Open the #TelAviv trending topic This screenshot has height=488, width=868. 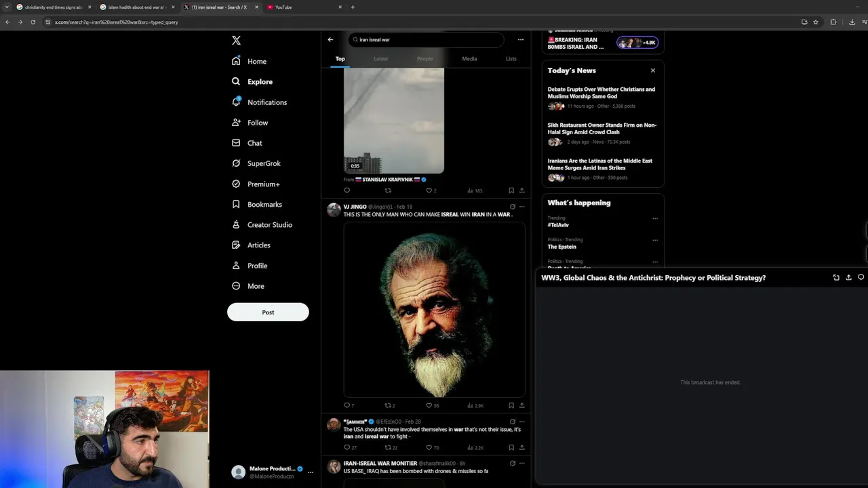[x=559, y=225]
